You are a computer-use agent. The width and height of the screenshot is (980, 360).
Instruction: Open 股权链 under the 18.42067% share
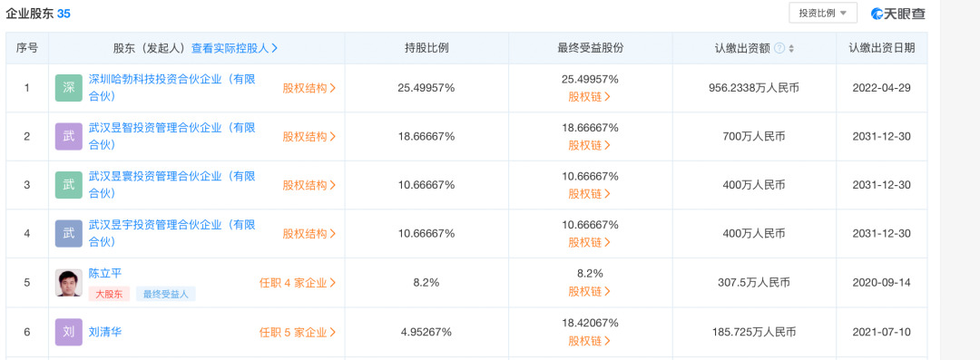pos(590,341)
